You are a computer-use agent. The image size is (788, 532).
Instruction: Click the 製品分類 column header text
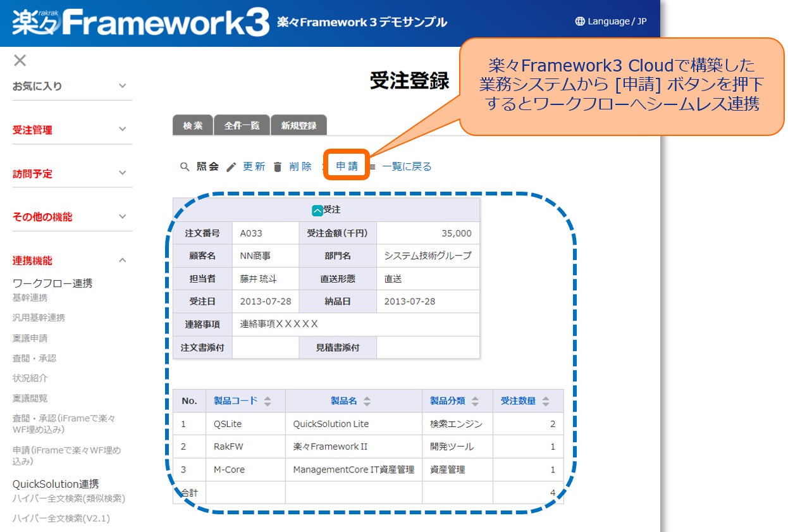click(448, 400)
